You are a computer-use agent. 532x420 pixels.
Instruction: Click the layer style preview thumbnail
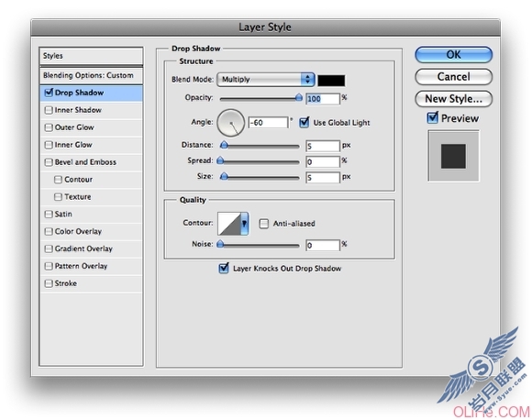pyautogui.click(x=453, y=156)
